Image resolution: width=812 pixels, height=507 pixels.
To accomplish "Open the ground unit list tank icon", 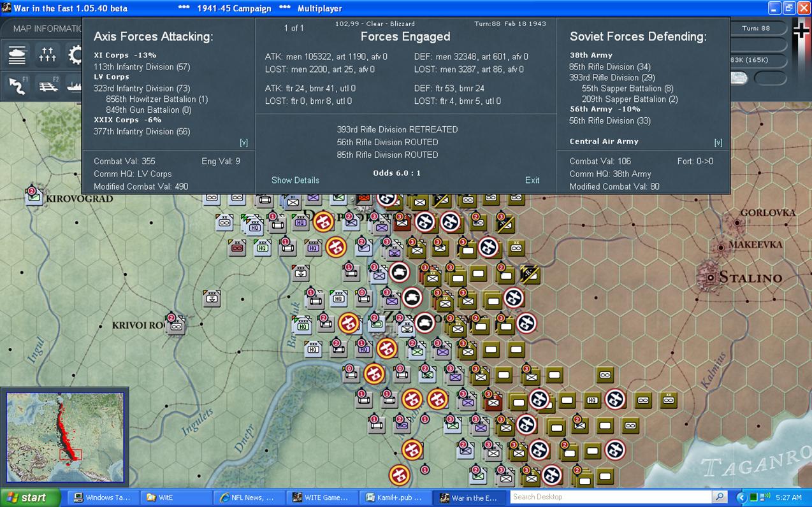I will (17, 55).
